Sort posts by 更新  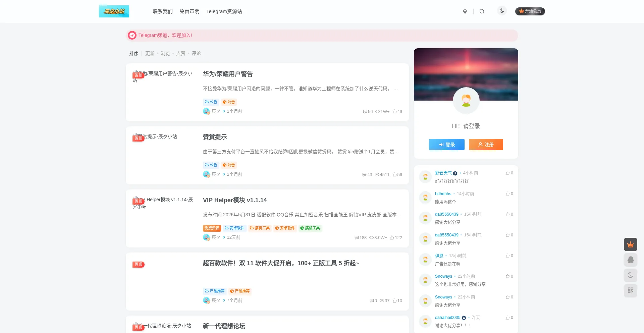point(150,53)
